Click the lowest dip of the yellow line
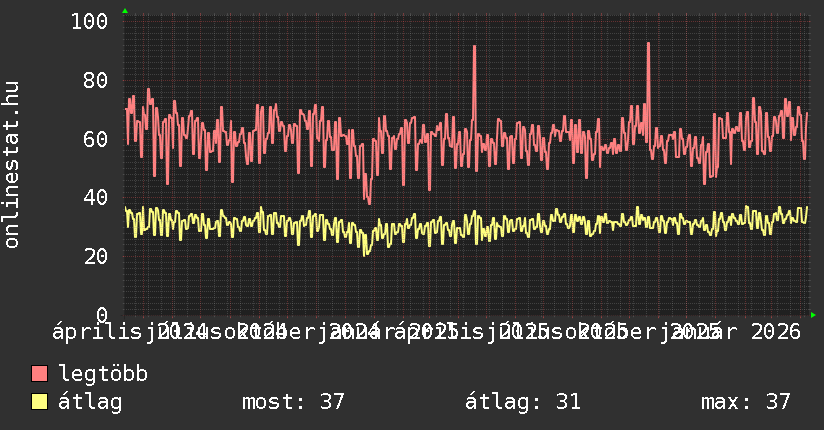Viewport: 824px width, 430px height. click(x=366, y=253)
